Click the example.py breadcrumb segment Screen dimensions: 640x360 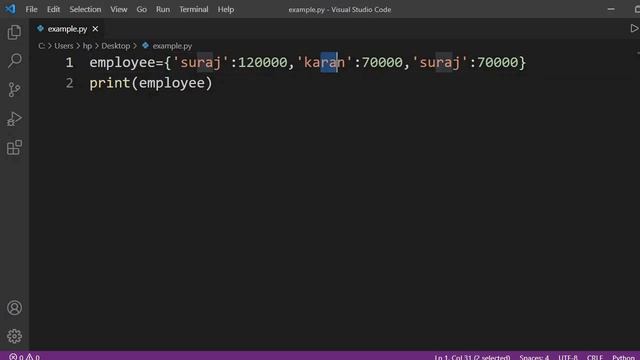point(172,46)
